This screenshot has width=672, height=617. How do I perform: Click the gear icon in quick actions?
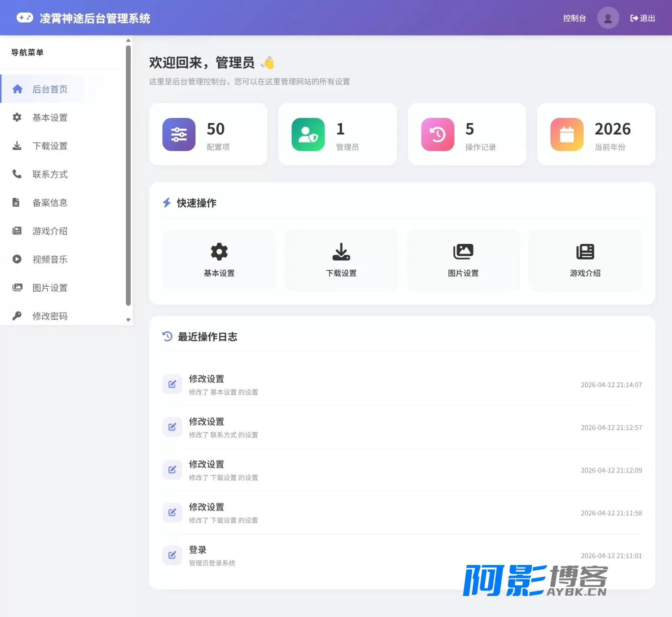[219, 252]
